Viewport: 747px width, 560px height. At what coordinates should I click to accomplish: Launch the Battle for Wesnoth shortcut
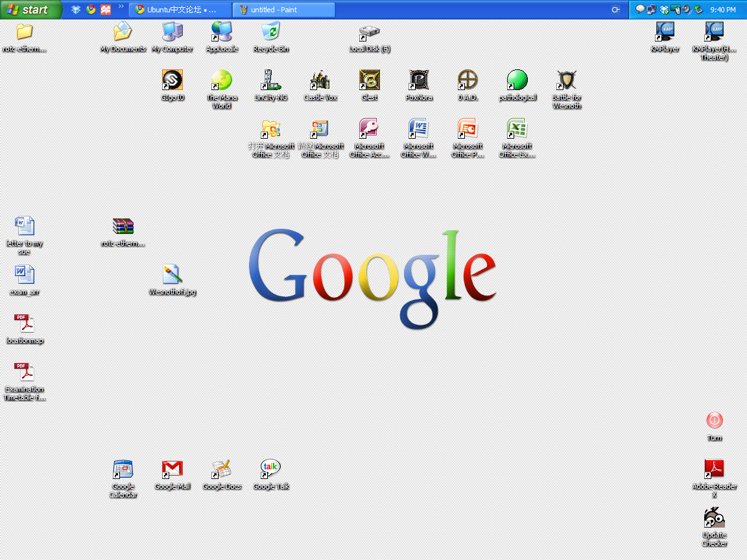pyautogui.click(x=567, y=80)
